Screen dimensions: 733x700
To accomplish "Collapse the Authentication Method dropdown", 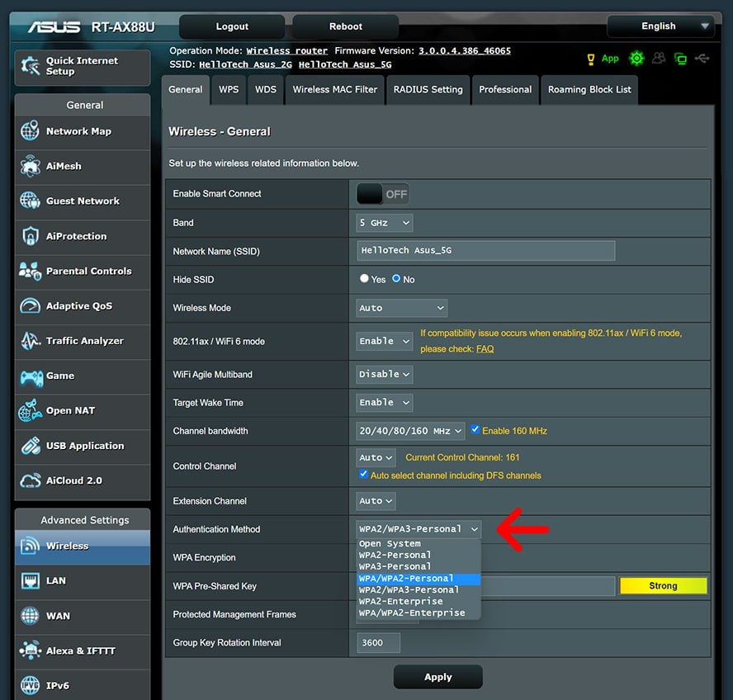I will pos(419,529).
